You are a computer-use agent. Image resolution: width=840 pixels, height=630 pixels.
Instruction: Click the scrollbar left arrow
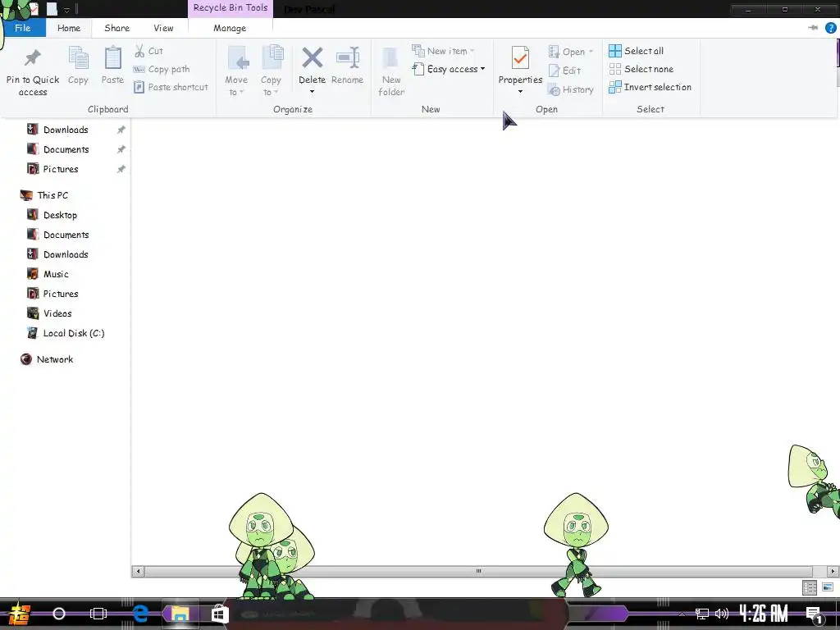point(138,571)
